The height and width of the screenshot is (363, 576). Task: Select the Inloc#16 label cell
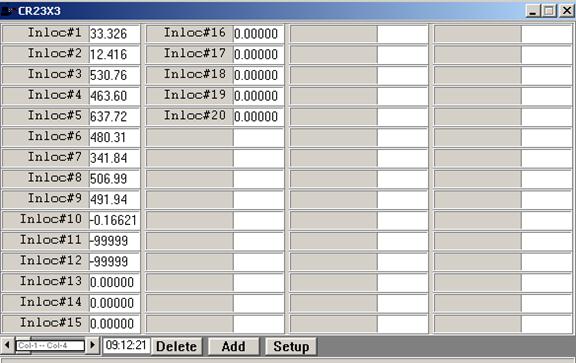190,33
